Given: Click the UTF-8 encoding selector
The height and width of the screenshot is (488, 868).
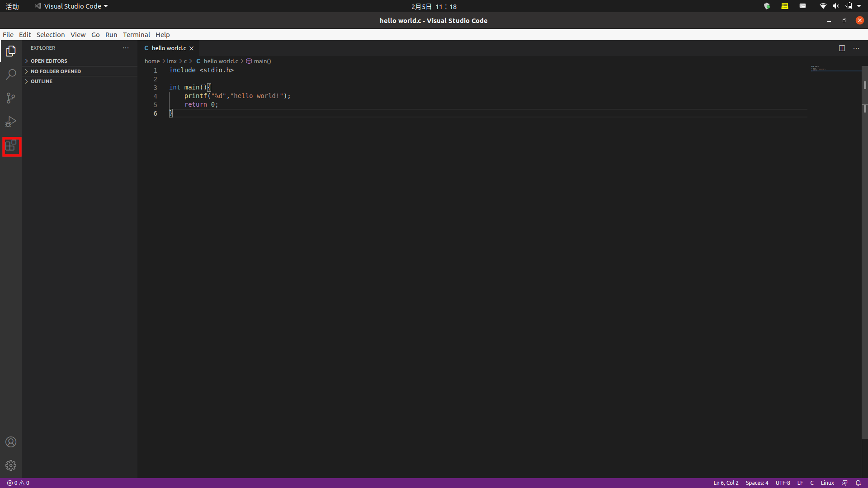Looking at the screenshot, I should coord(783,483).
